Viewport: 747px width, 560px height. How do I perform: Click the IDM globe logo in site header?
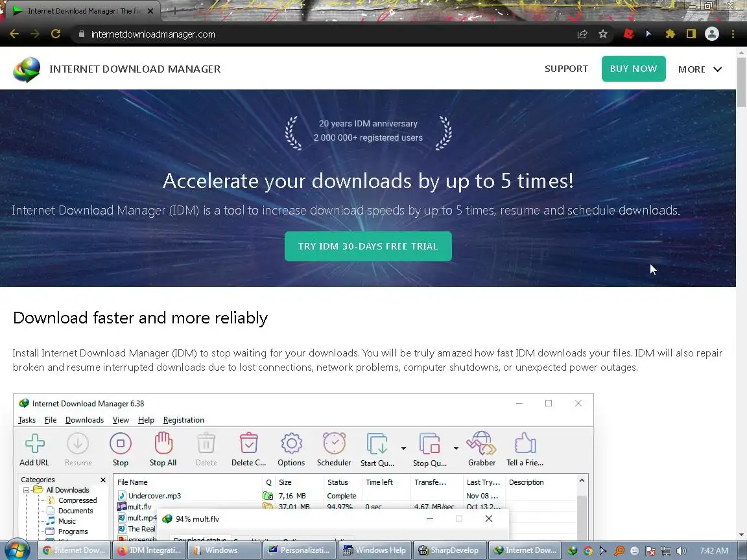coord(27,69)
